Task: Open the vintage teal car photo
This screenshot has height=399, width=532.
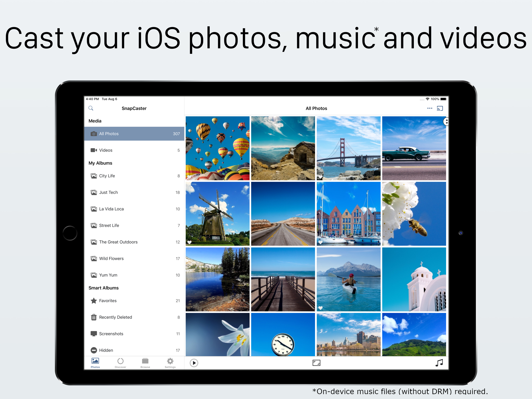Action: point(414,148)
